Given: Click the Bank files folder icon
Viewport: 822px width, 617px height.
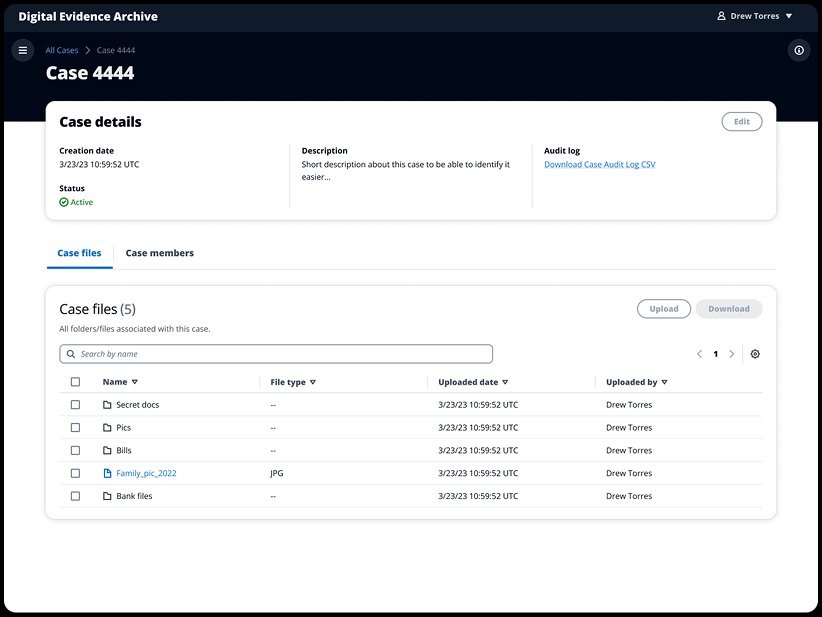Looking at the screenshot, I should 108,496.
